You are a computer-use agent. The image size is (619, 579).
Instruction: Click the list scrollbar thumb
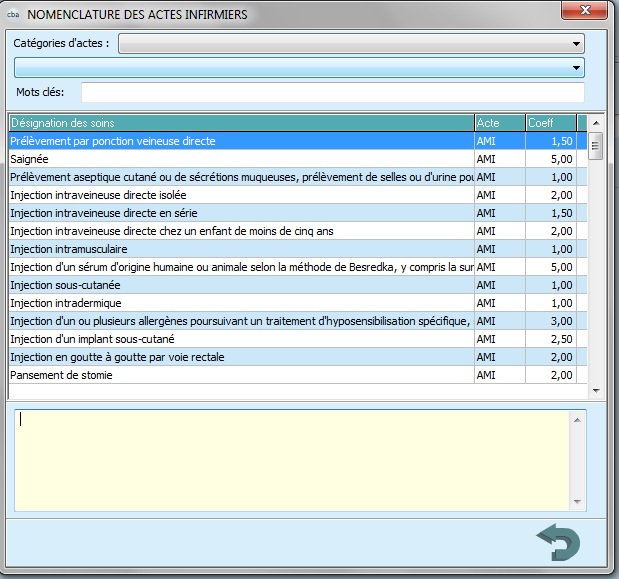point(595,146)
